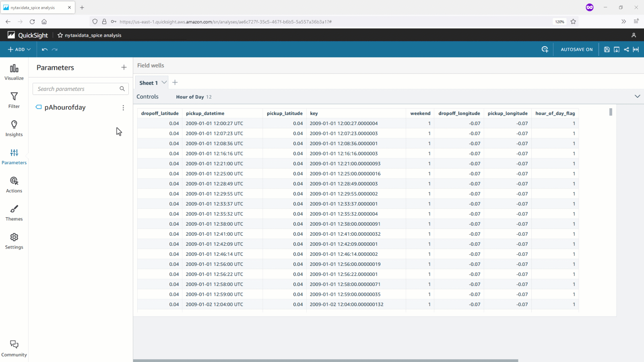The height and width of the screenshot is (362, 644).
Task: Collapse the Controls section chevron
Action: [637, 96]
